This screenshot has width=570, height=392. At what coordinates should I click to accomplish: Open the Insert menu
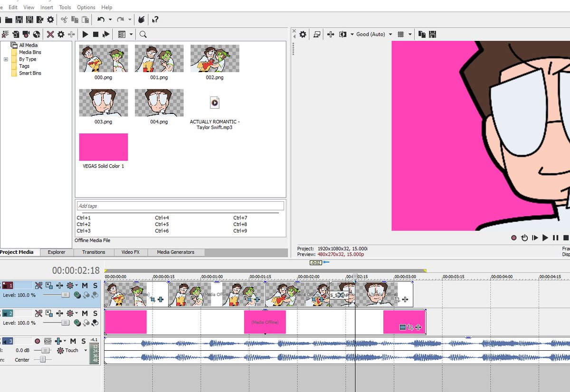coord(47,7)
